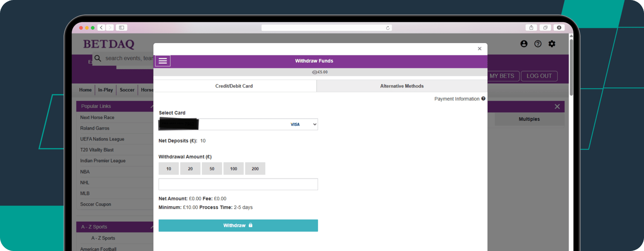
Task: Click the search magnifier icon
Action: 98,58
